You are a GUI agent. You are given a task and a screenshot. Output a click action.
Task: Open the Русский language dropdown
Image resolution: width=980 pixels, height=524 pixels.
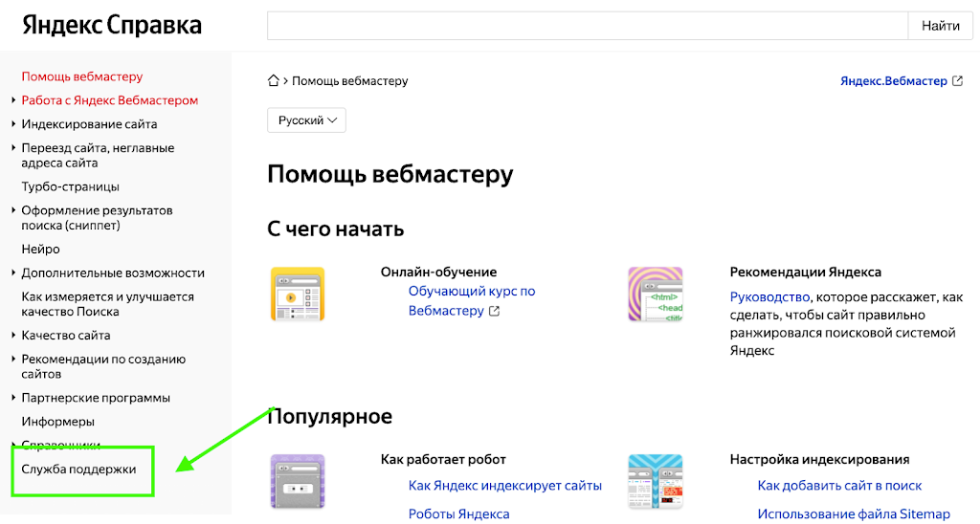click(306, 120)
